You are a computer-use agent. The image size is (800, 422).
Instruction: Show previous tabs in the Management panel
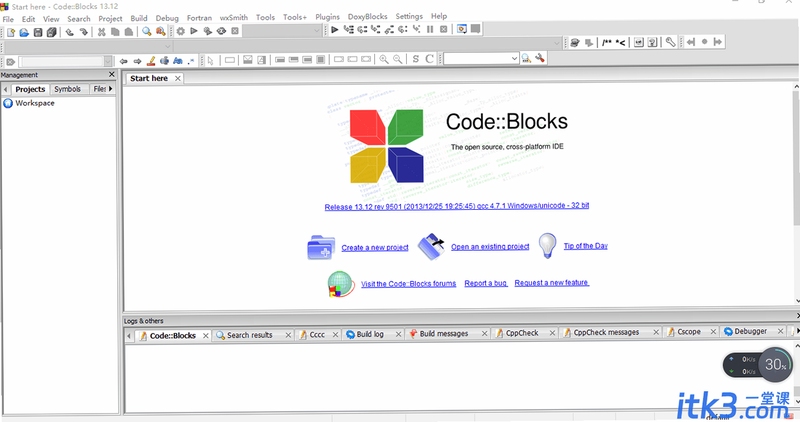tap(6, 89)
